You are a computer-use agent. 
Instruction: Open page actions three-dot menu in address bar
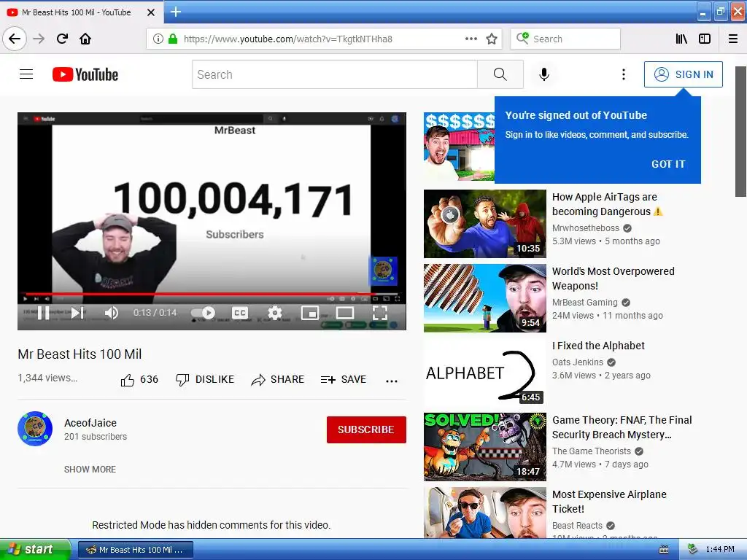(x=471, y=39)
